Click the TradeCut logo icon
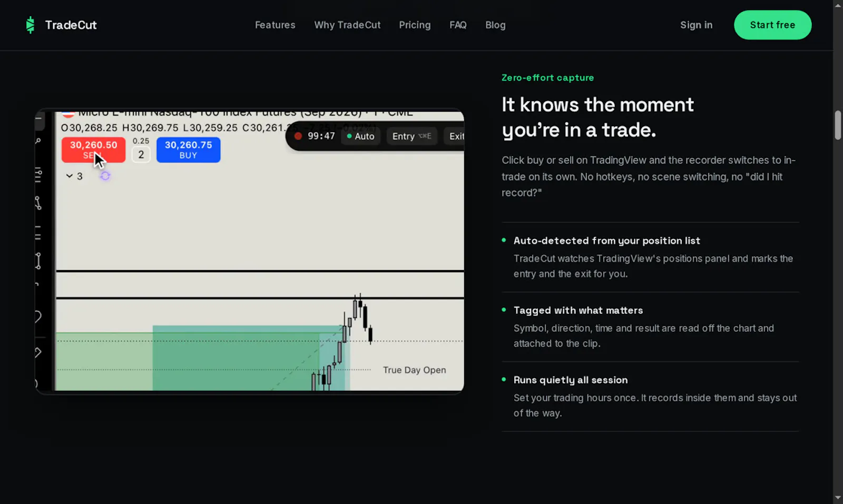843x504 pixels. tap(30, 25)
